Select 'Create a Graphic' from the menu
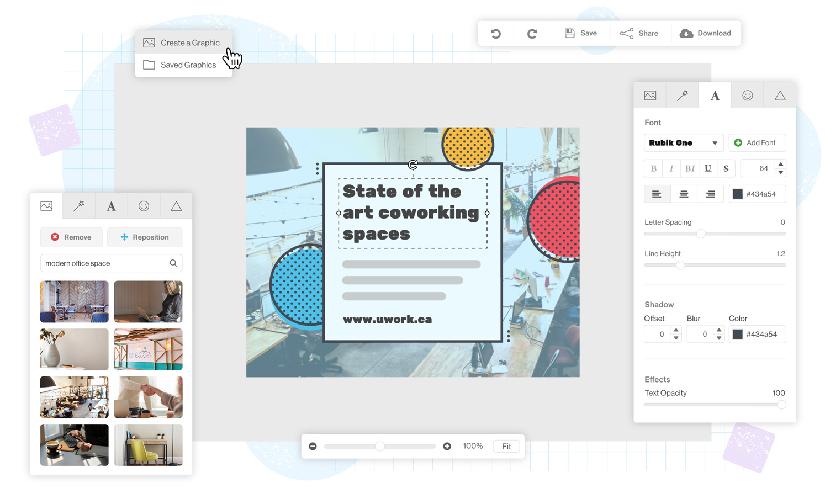The width and height of the screenshot is (825, 504). point(189,43)
